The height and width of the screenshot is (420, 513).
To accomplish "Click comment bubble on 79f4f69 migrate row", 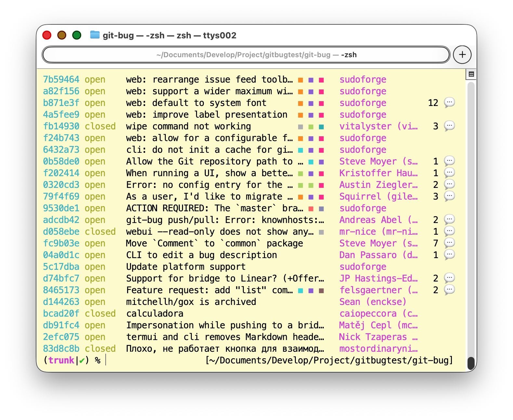I will 449,196.
